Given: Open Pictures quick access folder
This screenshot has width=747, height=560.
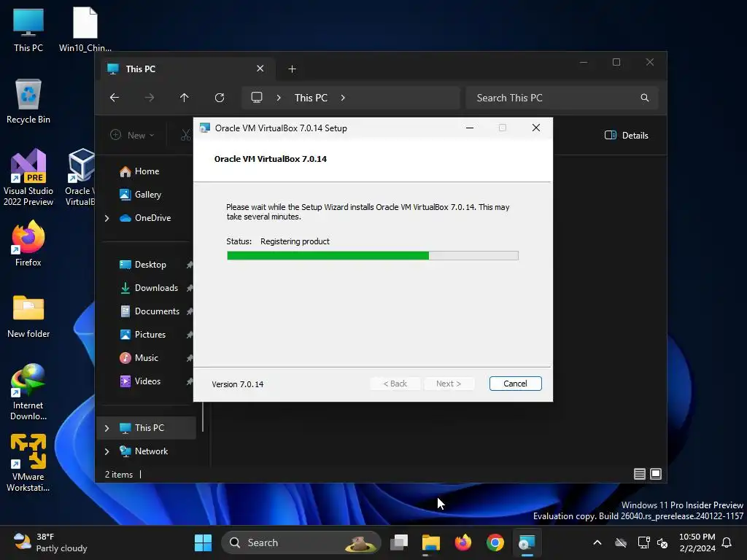Looking at the screenshot, I should click(x=150, y=335).
